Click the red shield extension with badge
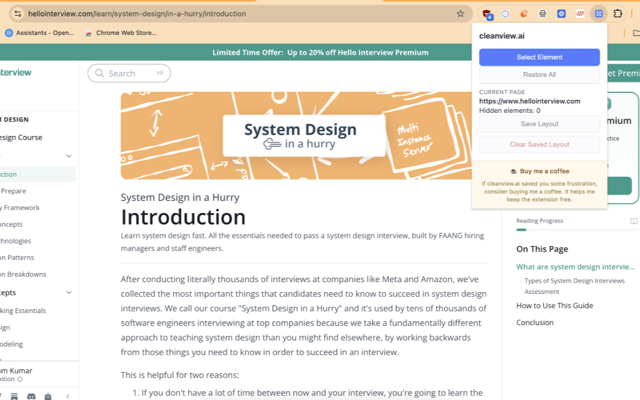The width and height of the screenshot is (640, 400). (487, 14)
